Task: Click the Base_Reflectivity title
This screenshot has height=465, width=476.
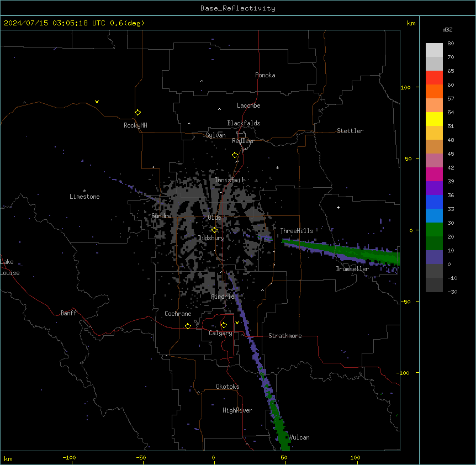Action: [x=238, y=8]
